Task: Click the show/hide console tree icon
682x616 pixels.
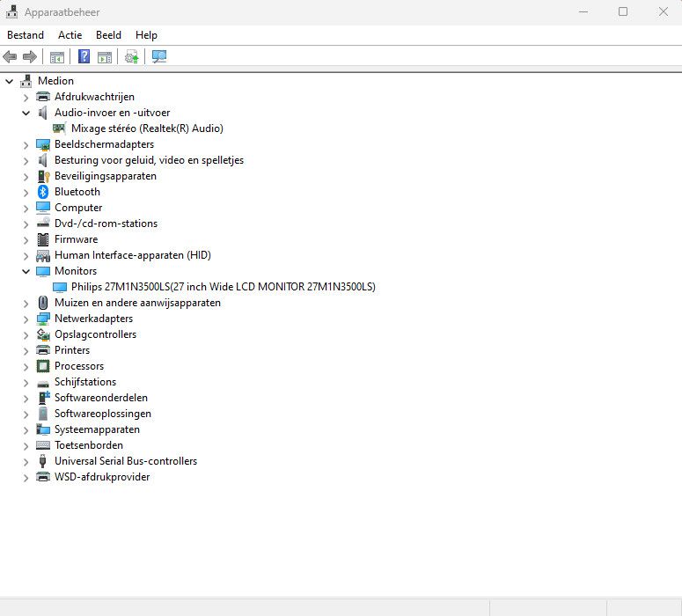Action: point(57,57)
